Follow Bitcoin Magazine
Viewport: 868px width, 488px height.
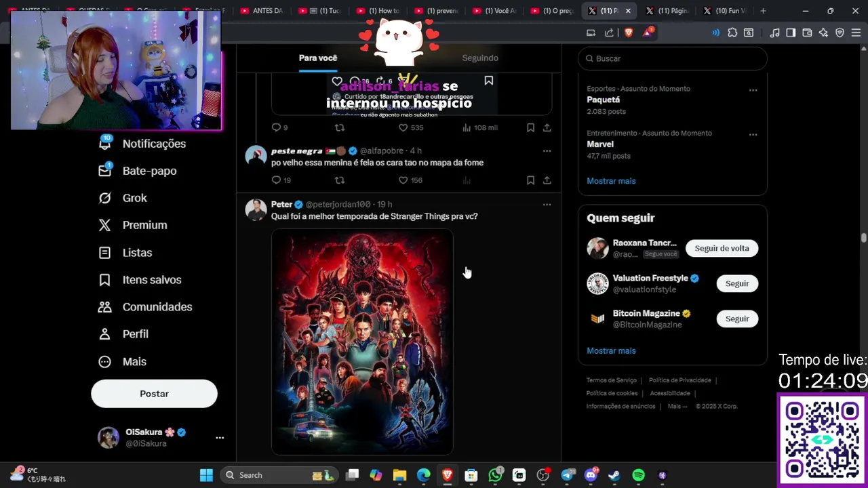click(737, 319)
